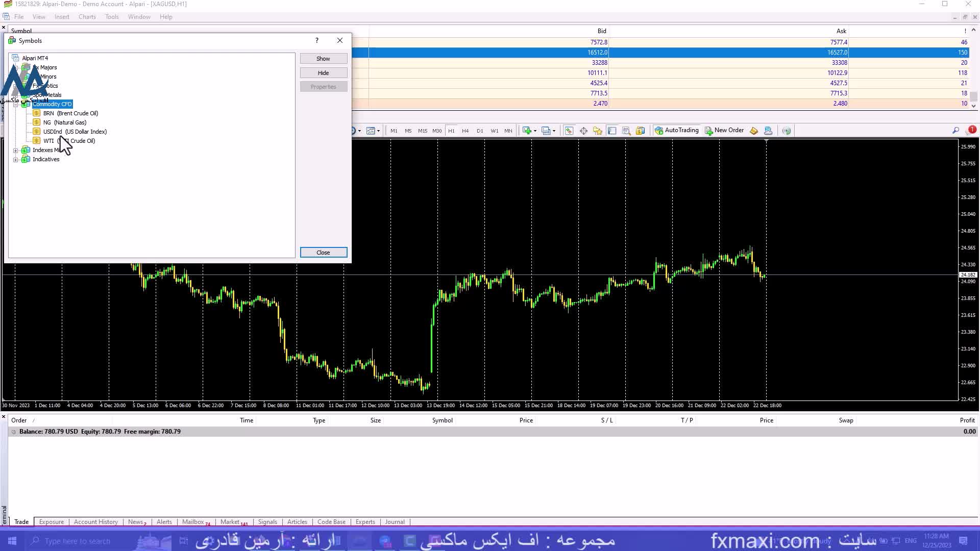Click the AutoTrading toolbar button
The height and width of the screenshot is (551, 980).
coord(676,131)
